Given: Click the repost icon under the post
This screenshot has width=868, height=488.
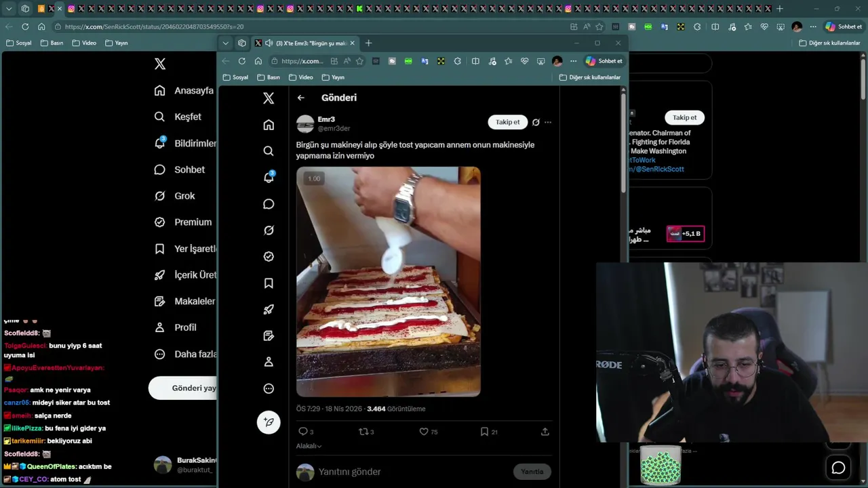Looking at the screenshot, I should [x=363, y=432].
